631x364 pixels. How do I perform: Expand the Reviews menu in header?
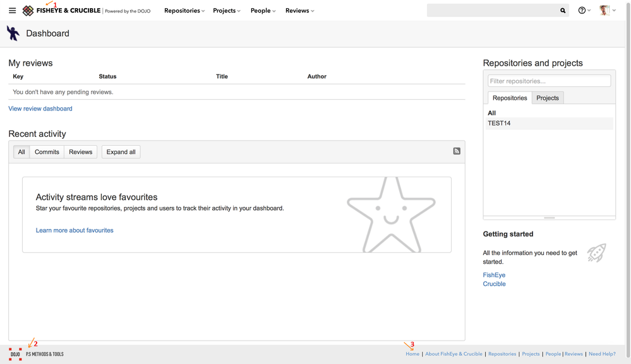pyautogui.click(x=300, y=11)
